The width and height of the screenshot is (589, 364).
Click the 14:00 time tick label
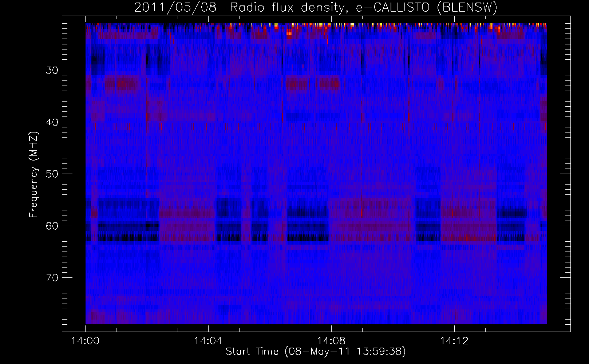[85, 341]
